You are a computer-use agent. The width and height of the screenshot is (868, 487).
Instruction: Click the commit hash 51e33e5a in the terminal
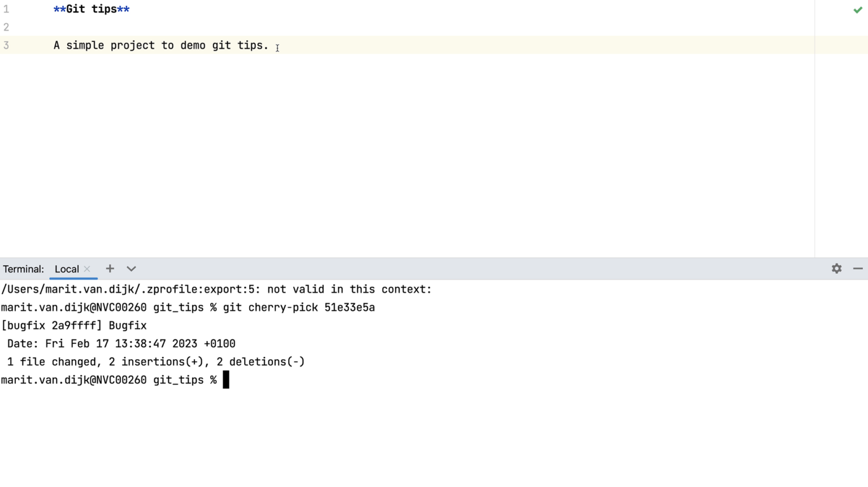click(x=349, y=308)
